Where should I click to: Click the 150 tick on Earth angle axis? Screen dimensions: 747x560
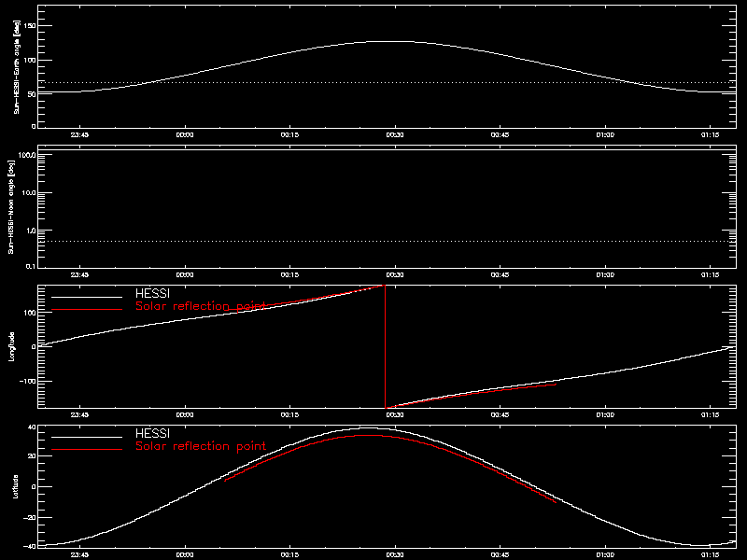(30, 26)
